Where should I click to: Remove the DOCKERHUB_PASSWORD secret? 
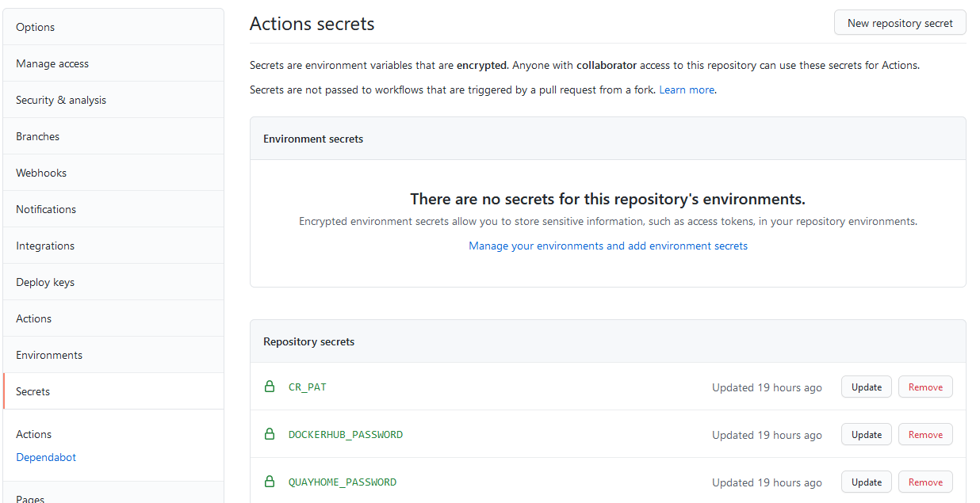[x=925, y=434]
